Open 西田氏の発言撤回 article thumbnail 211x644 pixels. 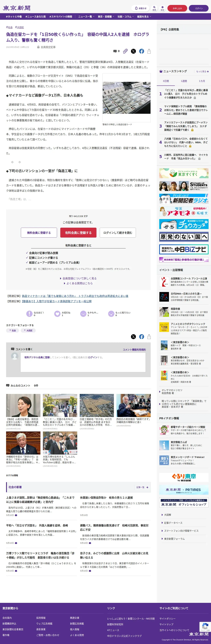pyautogui.click(x=133, y=405)
